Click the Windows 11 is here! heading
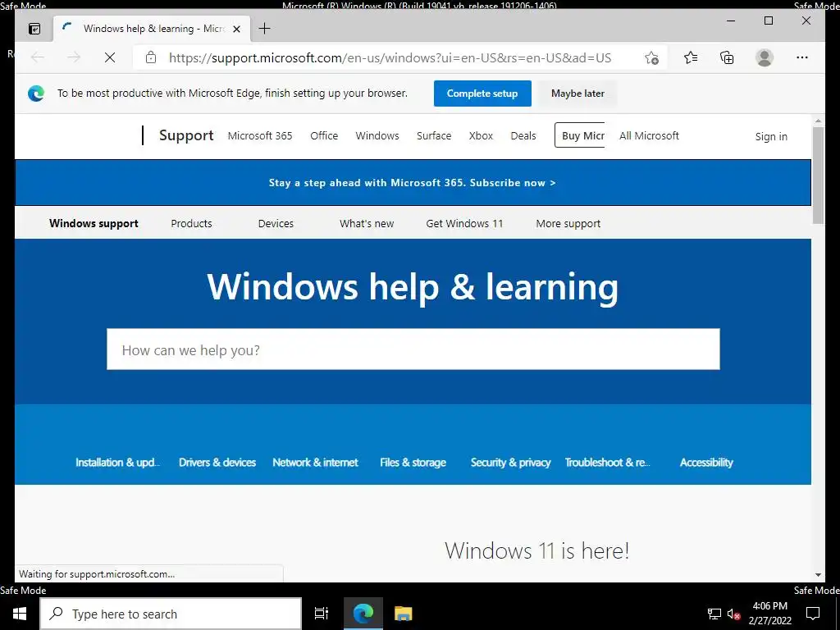Viewport: 840px width, 630px height. tap(536, 550)
